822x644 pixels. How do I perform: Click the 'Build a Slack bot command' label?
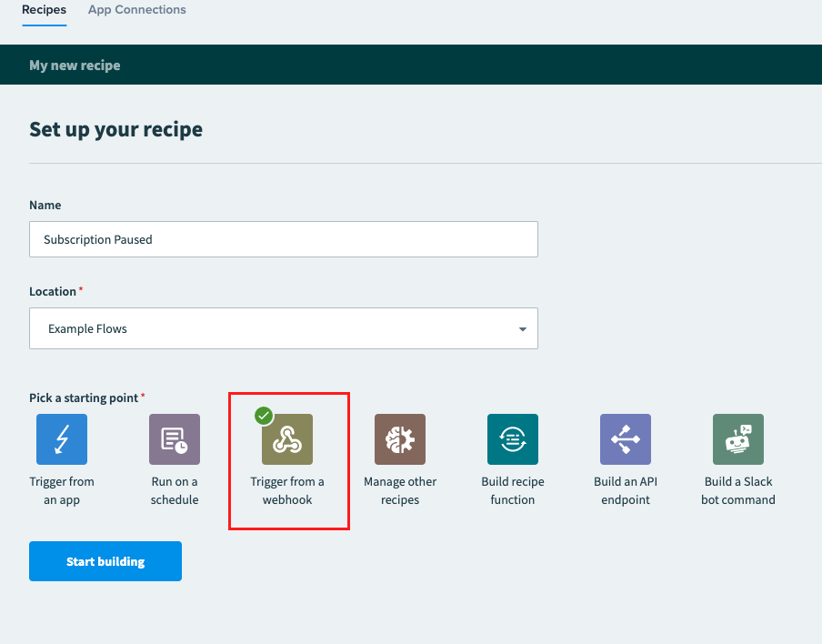tap(738, 491)
